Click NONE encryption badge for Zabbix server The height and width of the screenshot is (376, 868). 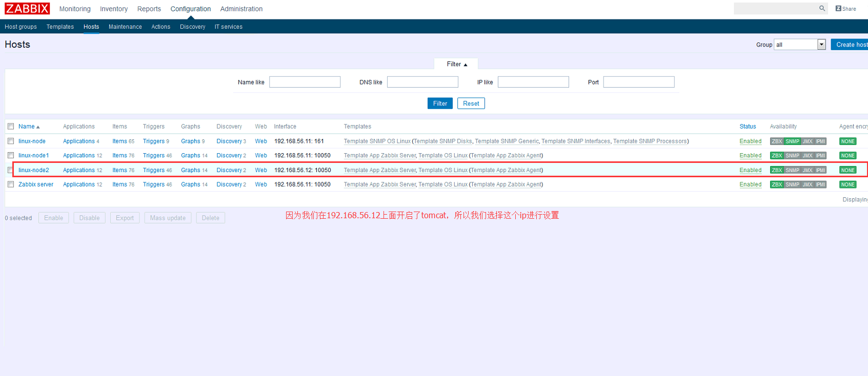pyautogui.click(x=848, y=184)
